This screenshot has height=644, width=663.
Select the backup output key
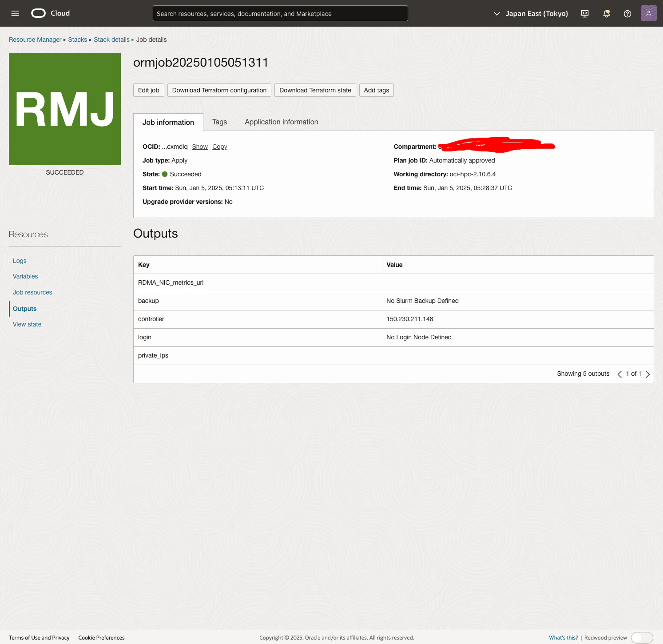(148, 301)
